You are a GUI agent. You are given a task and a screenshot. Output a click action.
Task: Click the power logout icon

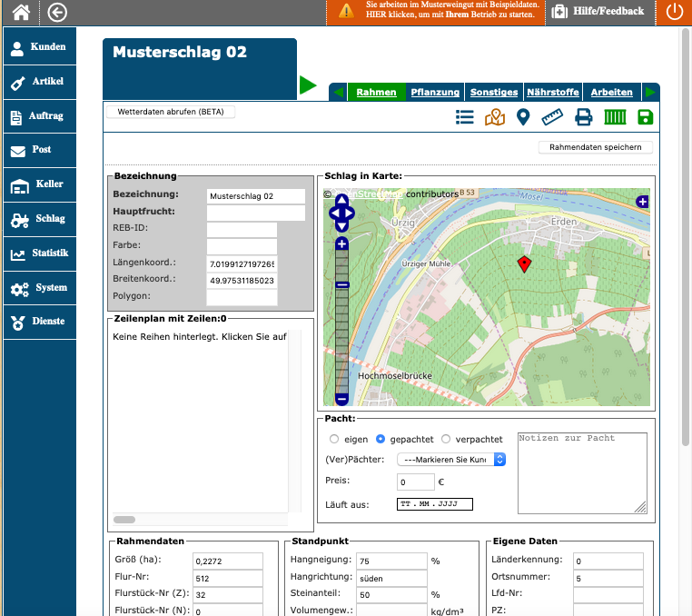674,12
